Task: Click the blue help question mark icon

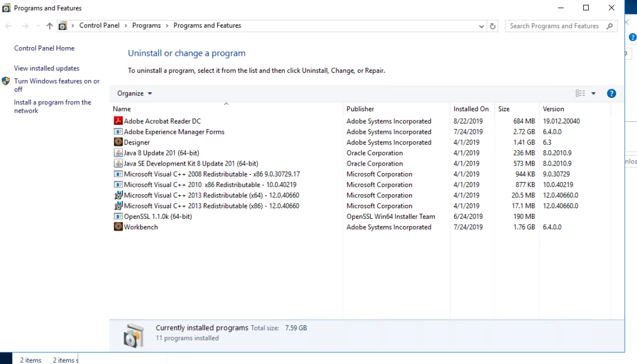Action: pyautogui.click(x=611, y=93)
